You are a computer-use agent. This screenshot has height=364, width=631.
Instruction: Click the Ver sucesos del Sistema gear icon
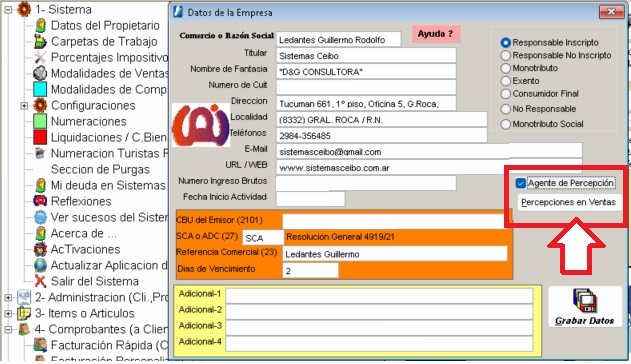[40, 217]
